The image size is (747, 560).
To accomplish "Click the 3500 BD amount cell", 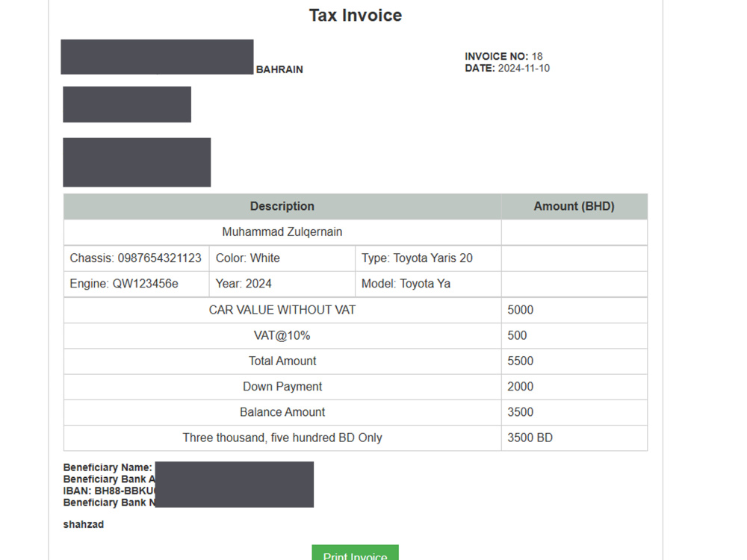I will [574, 438].
